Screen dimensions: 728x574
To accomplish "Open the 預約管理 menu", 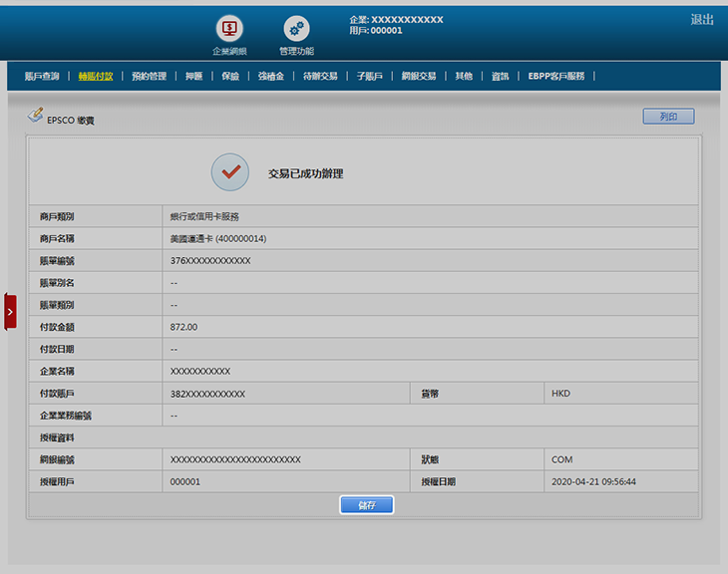I will (x=150, y=76).
